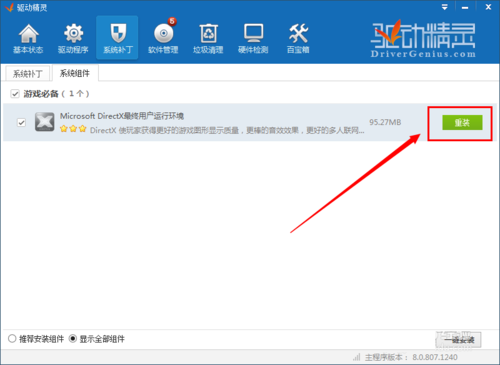Screen dimensions: 500x365
Task: Click the 驱动精灵 title bar app icon
Action: pos(9,7)
